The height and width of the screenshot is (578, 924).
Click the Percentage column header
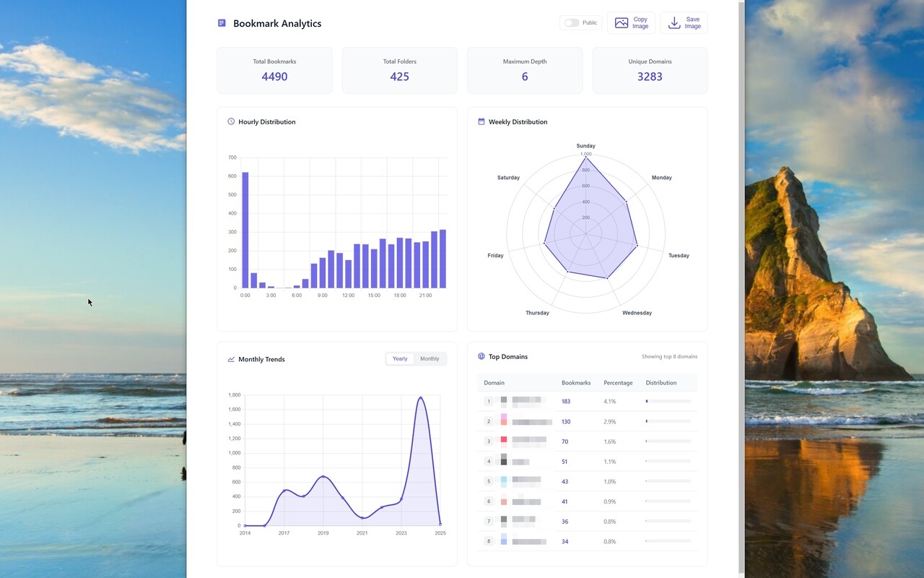pyautogui.click(x=618, y=383)
